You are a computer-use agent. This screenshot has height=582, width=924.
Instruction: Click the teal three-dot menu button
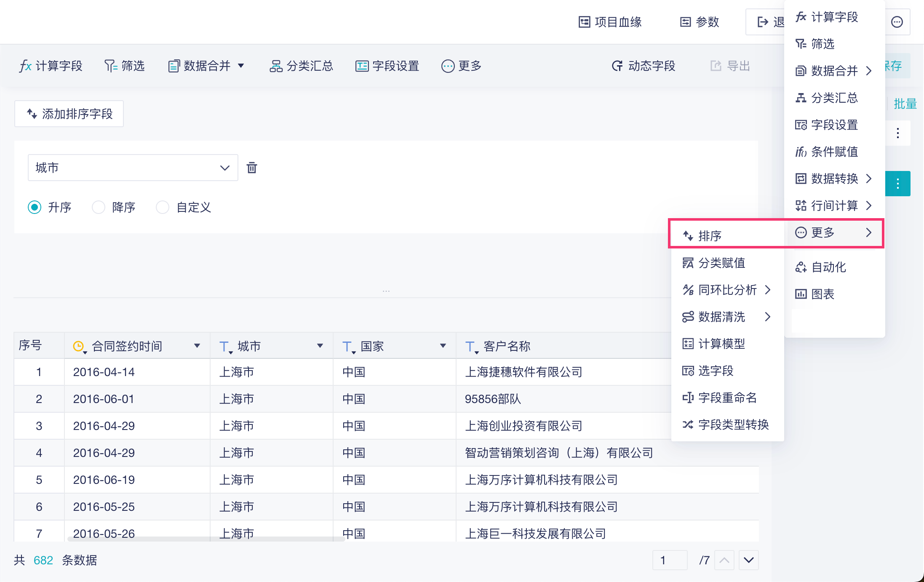pyautogui.click(x=897, y=184)
